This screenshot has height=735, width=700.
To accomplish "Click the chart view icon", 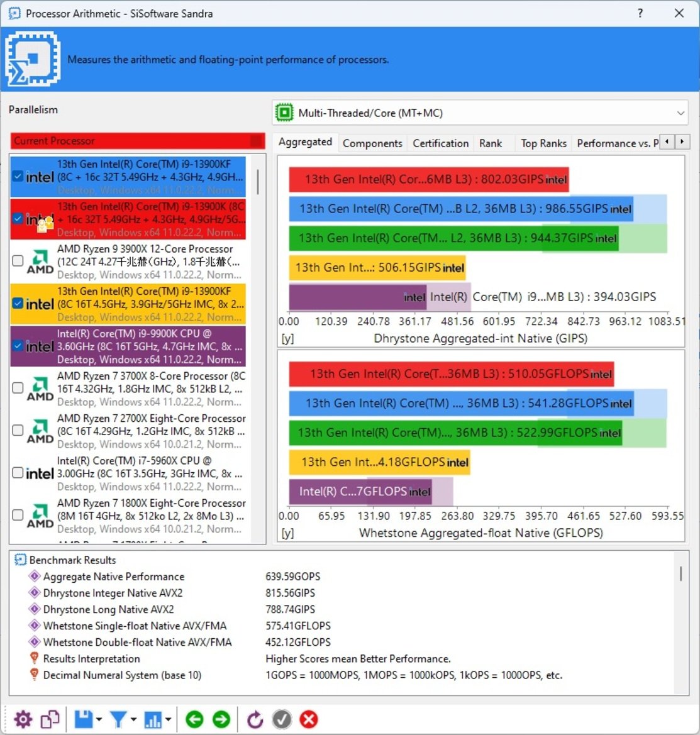I will [x=153, y=719].
